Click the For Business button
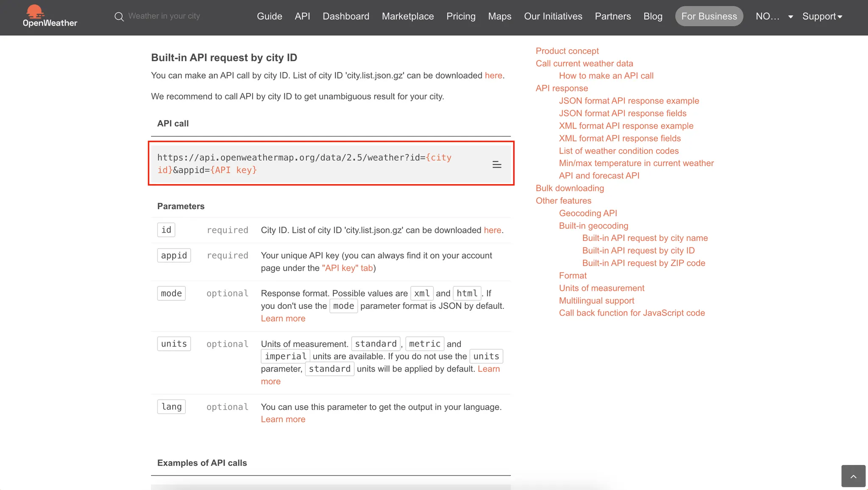The width and height of the screenshot is (868, 490). click(x=709, y=17)
